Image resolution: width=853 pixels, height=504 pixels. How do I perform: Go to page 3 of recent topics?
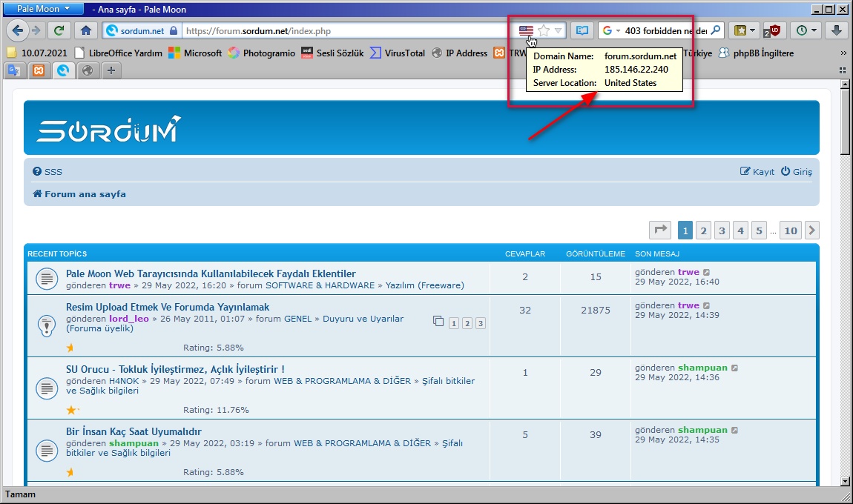(x=722, y=231)
